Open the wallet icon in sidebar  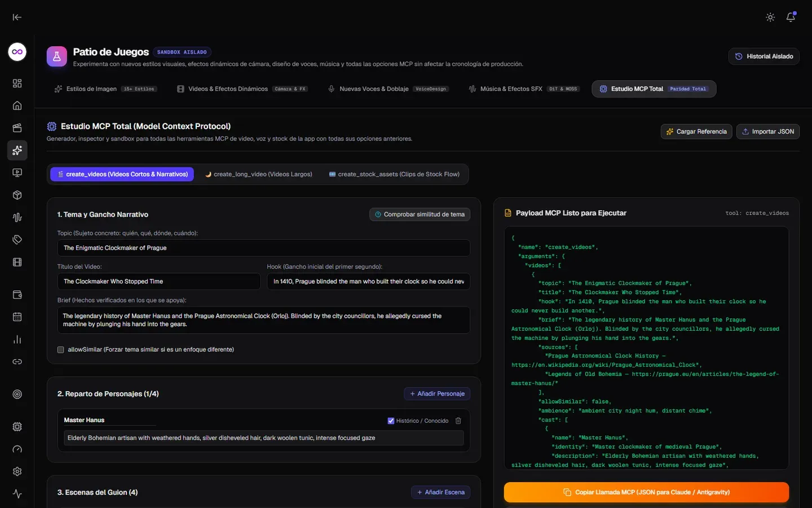[x=17, y=295]
